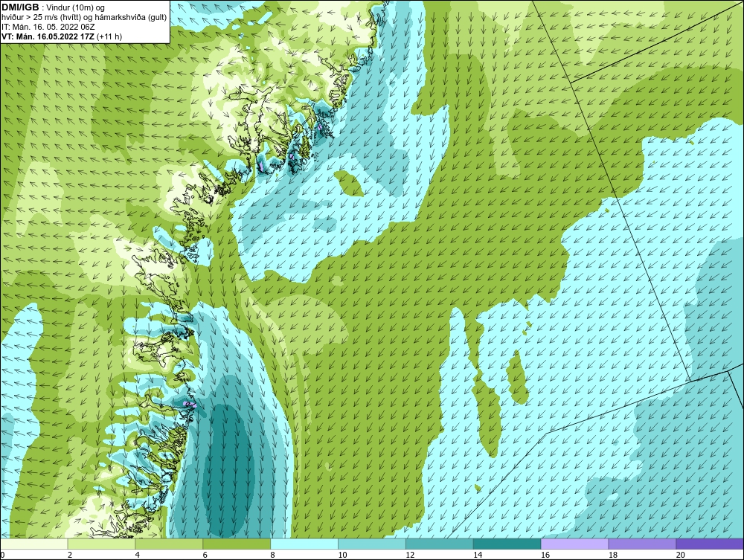The height and width of the screenshot is (560, 744).
Task: Click legend scale label '8'
Action: (273, 555)
